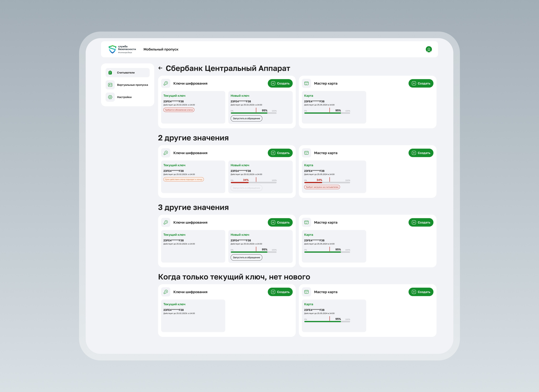The width and height of the screenshot is (539, 392).
Task: Click the 'Мобильный пропуск' header title
Action: (x=161, y=49)
